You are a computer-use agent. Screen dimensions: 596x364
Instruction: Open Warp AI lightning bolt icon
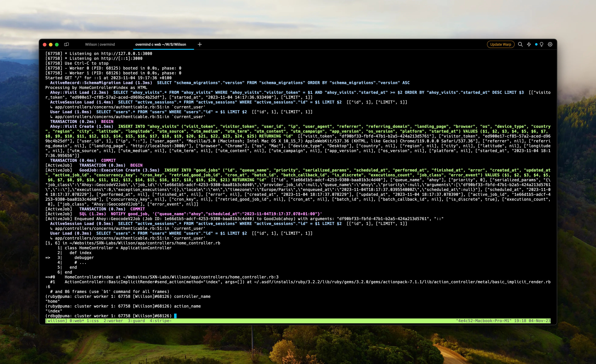[529, 44]
